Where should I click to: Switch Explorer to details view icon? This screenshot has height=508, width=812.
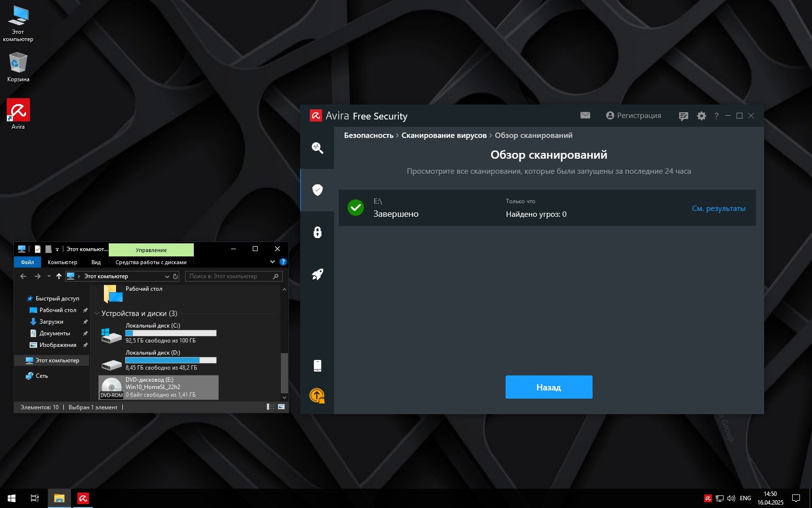[271, 407]
